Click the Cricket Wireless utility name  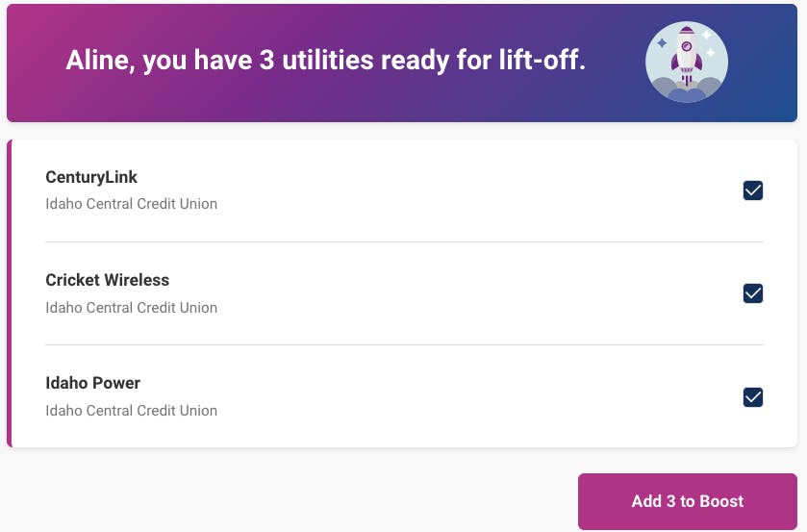[107, 280]
